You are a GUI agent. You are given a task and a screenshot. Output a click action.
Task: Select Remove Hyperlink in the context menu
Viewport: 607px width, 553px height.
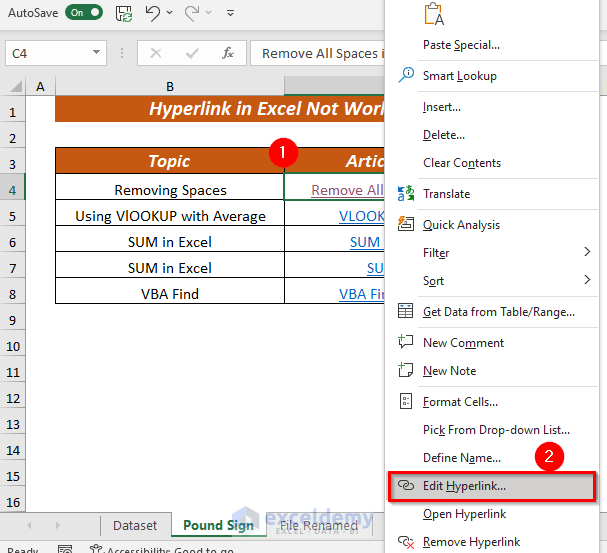click(471, 542)
